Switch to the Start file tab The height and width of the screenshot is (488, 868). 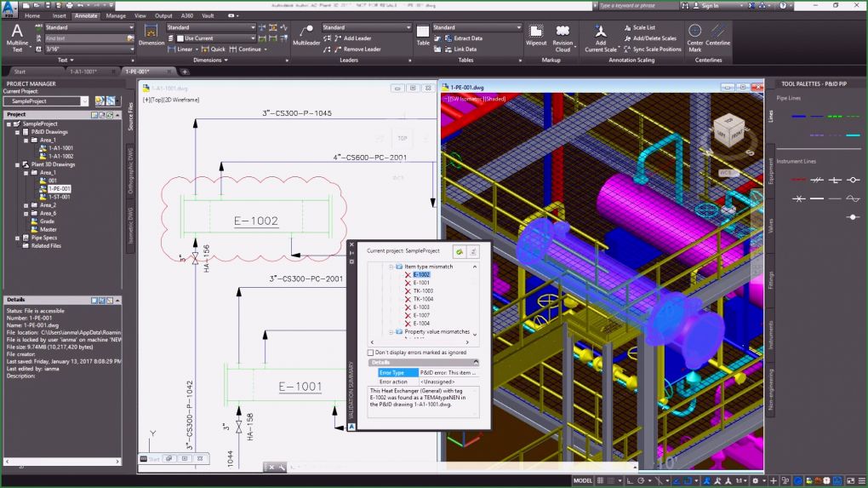click(x=20, y=72)
